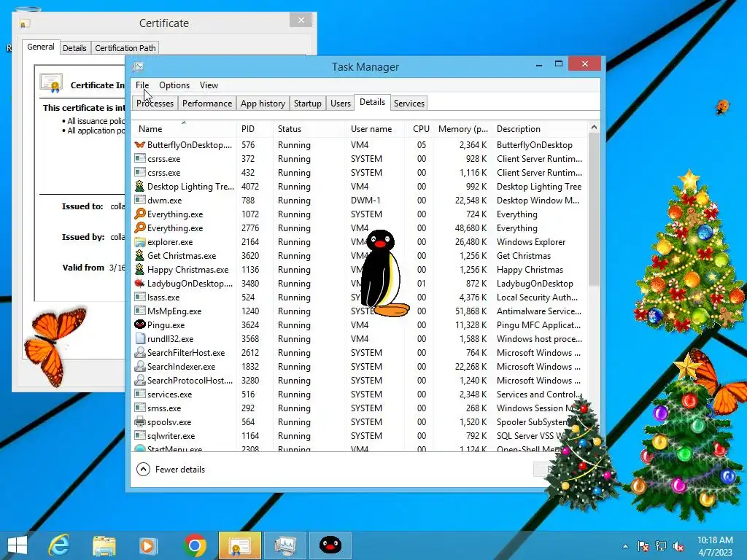Select the csrss.exe row with PID 432
747x560 pixels.
(360, 172)
